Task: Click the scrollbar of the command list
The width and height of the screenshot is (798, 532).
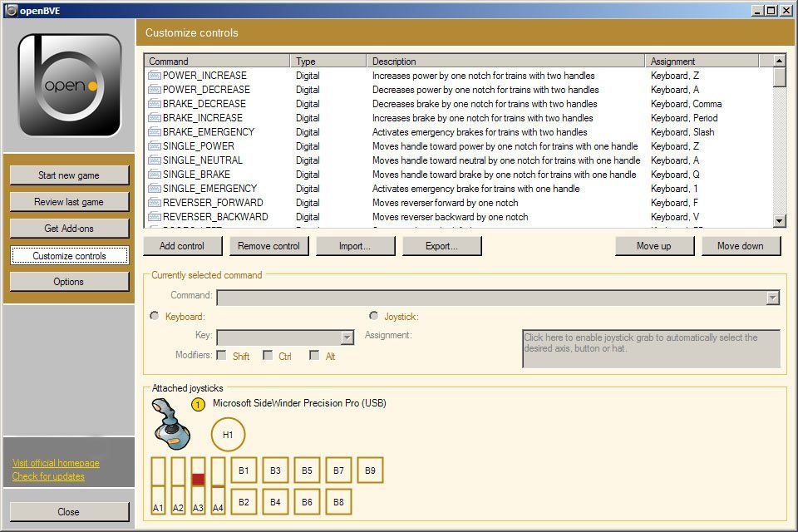Action: click(778, 137)
